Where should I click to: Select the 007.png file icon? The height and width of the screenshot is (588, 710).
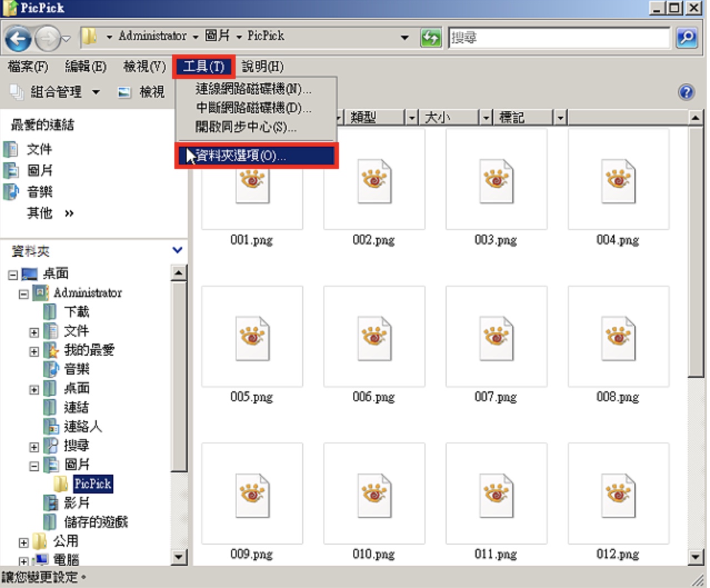[x=496, y=338]
